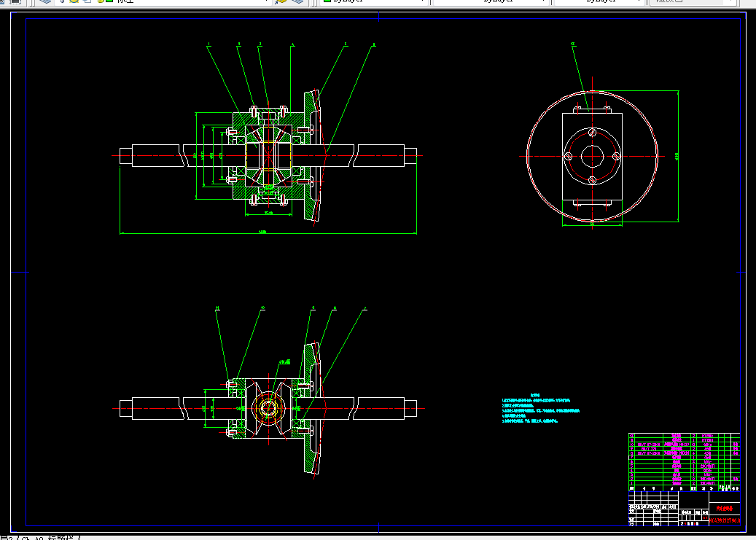Select balloon number 12 above the circular view
The image size is (756, 540).
pyautogui.click(x=573, y=44)
